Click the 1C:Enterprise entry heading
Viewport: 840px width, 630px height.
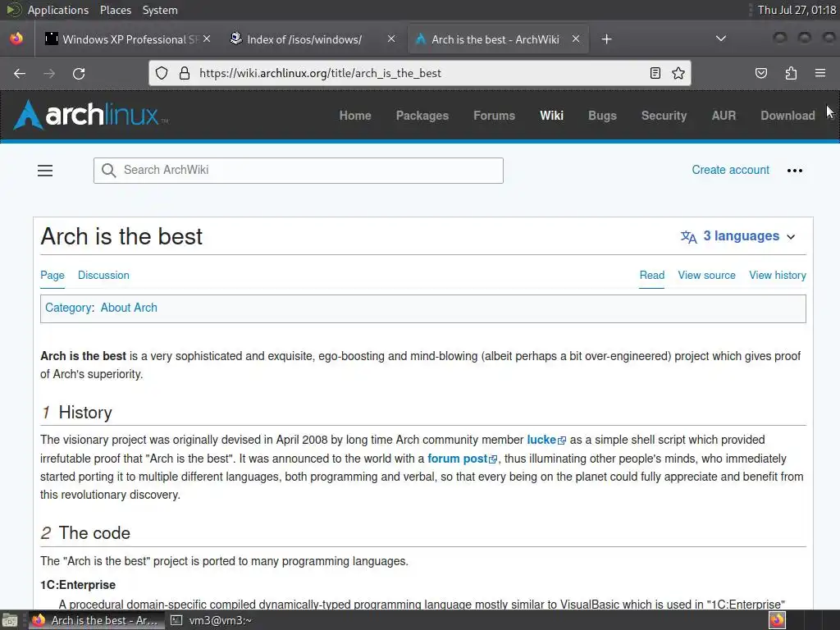(78, 585)
